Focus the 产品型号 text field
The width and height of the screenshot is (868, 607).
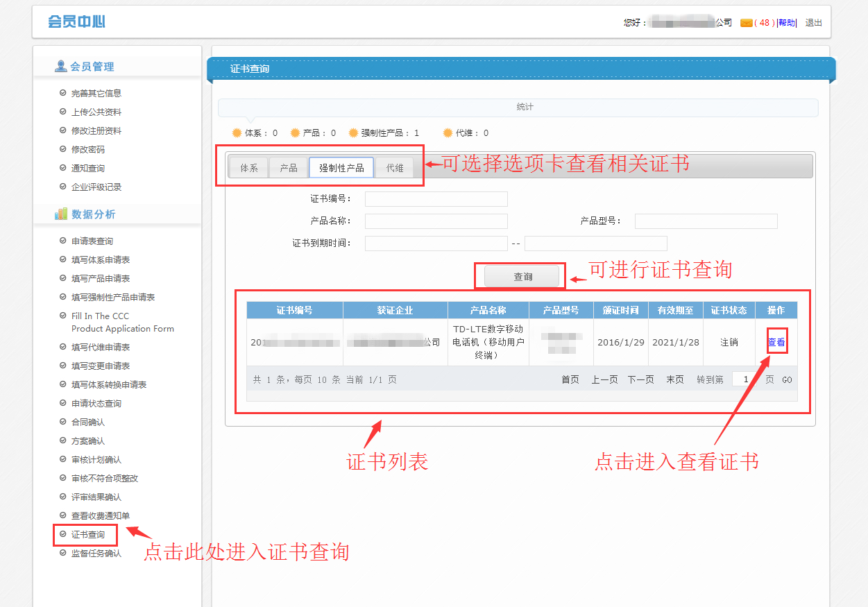706,221
